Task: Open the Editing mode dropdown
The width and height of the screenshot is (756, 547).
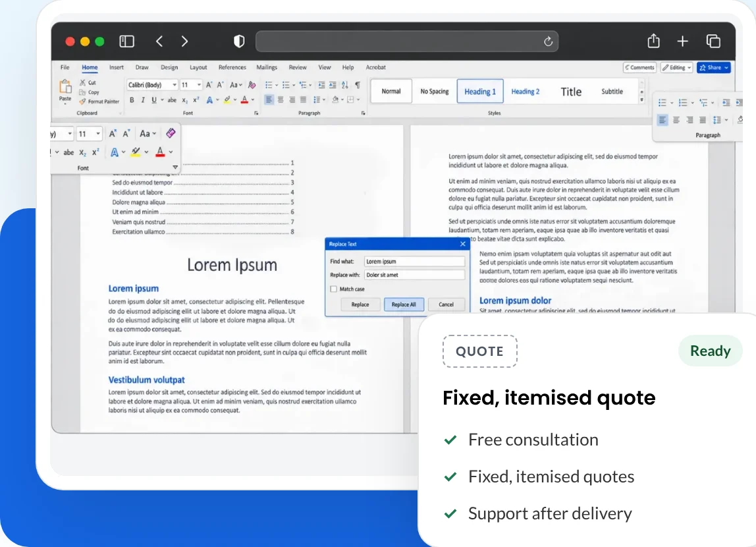Action: 676,67
